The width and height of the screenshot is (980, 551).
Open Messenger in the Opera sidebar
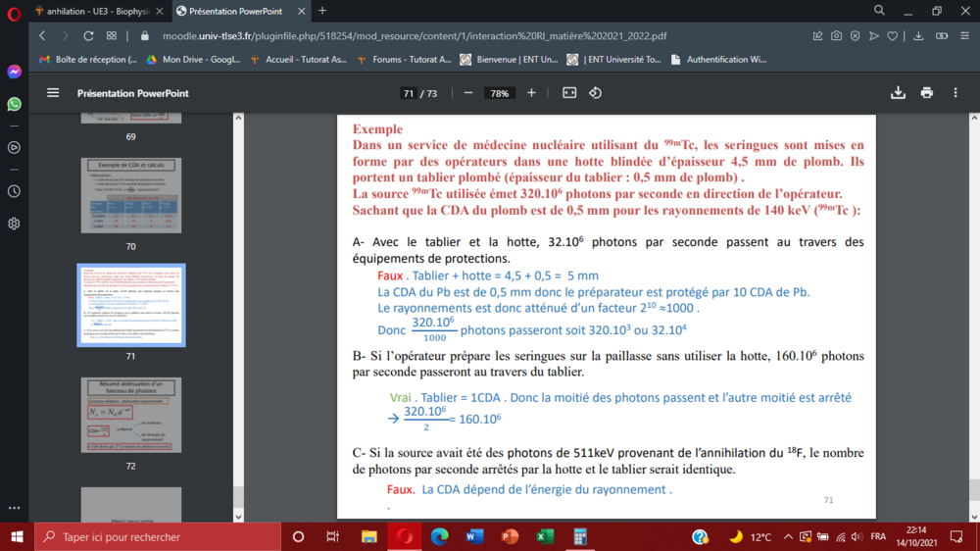coord(14,72)
